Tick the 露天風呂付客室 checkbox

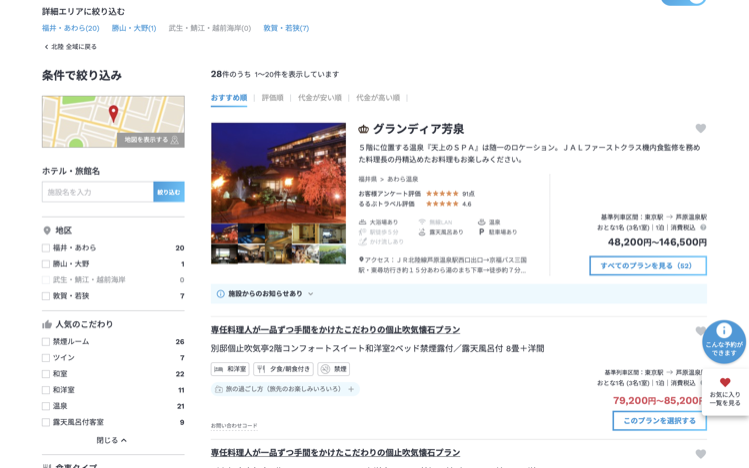[x=46, y=422]
